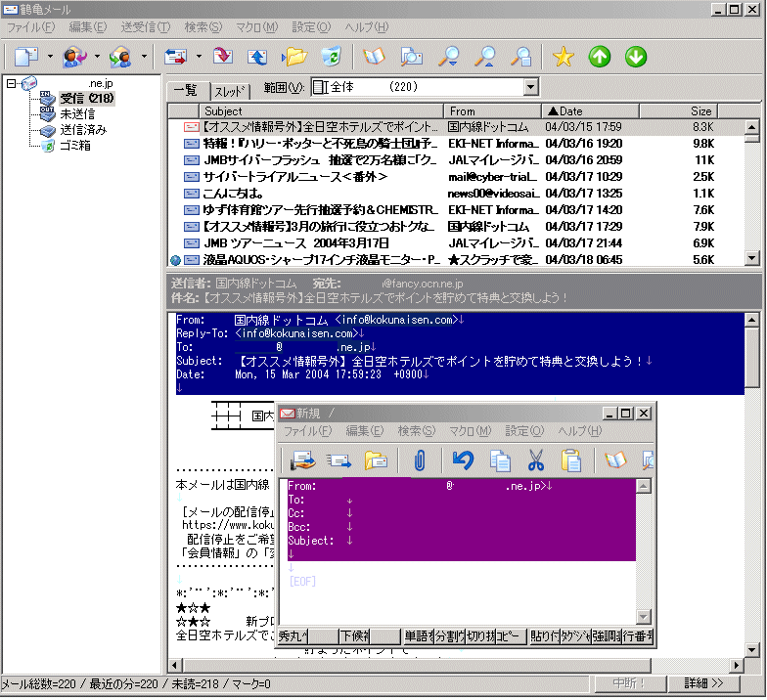
Task: Collapse the mail account tree node
Action: tap(11, 83)
